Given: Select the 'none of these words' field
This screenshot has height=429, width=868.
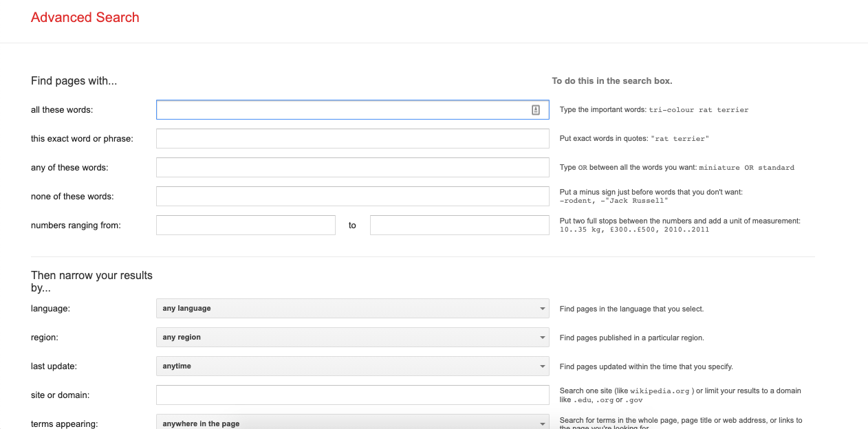Looking at the screenshot, I should pyautogui.click(x=352, y=197).
